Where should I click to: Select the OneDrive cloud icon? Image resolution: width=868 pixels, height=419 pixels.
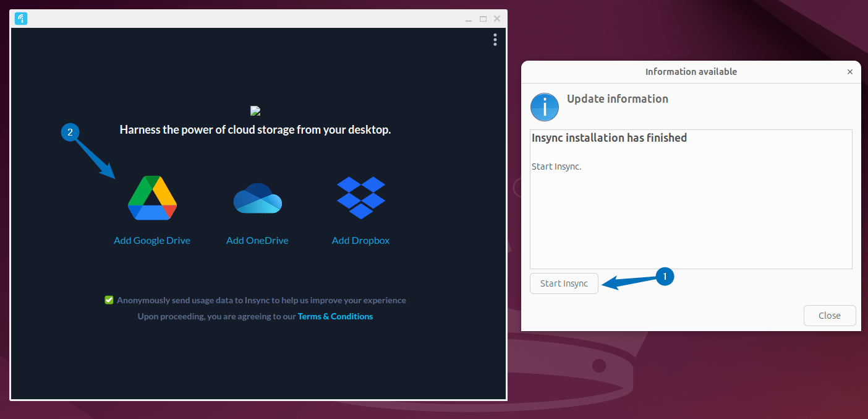(257, 197)
